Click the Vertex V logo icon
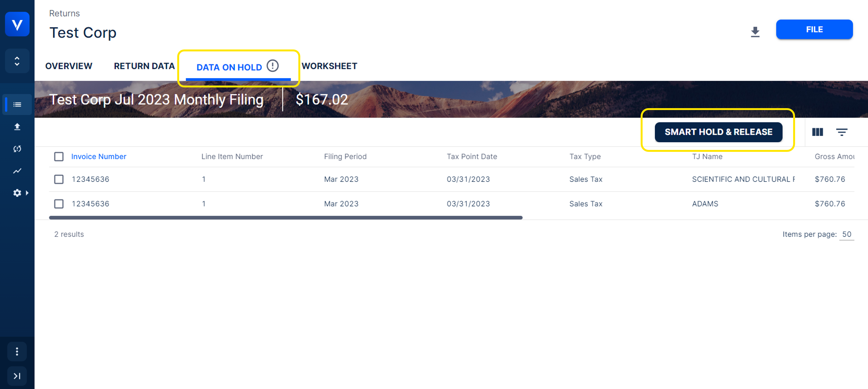This screenshot has width=868, height=389. [x=17, y=24]
